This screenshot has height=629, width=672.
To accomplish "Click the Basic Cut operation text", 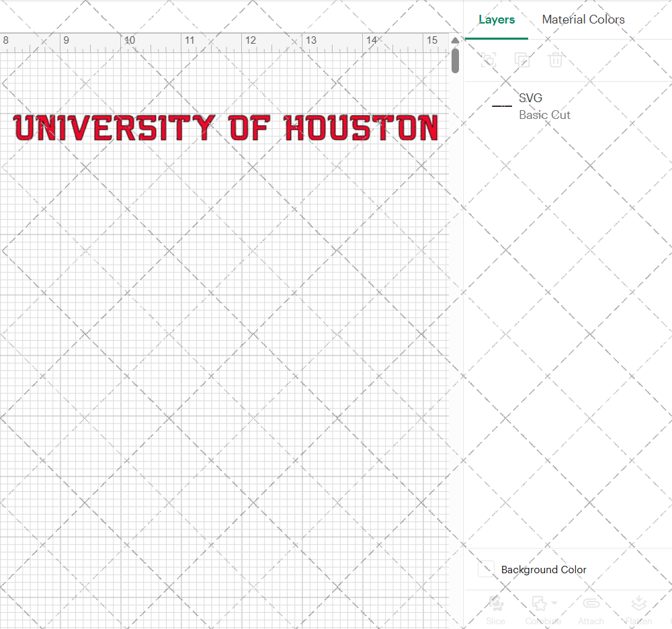I will coord(544,115).
